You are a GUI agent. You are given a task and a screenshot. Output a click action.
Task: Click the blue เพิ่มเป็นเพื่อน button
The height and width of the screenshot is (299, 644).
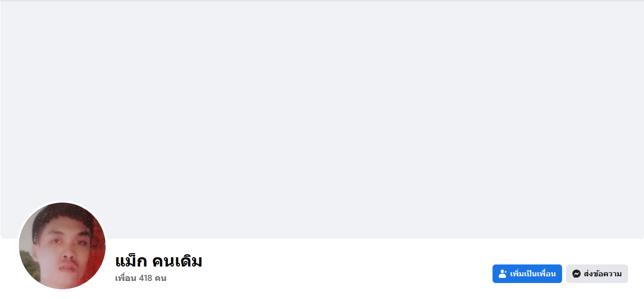(527, 274)
